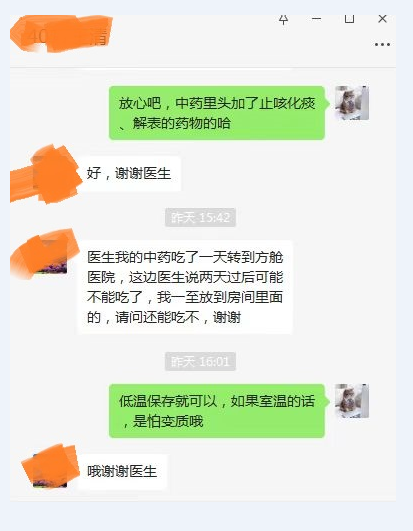Open sender avatar beside 哦谢谢医生

point(50,471)
